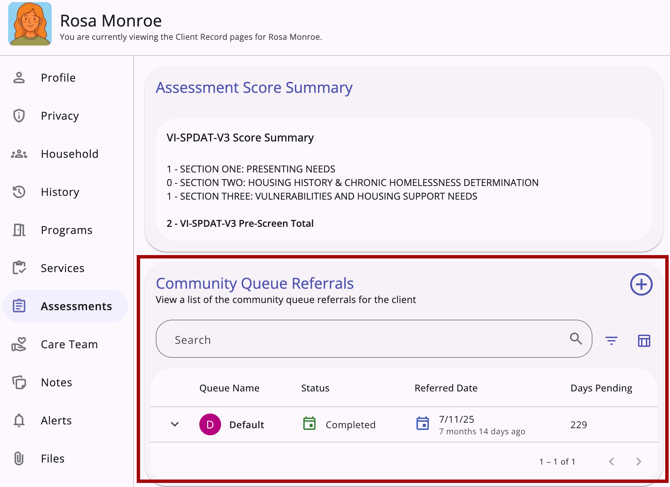Go to previous page of referrals
The height and width of the screenshot is (487, 670).
(x=612, y=462)
